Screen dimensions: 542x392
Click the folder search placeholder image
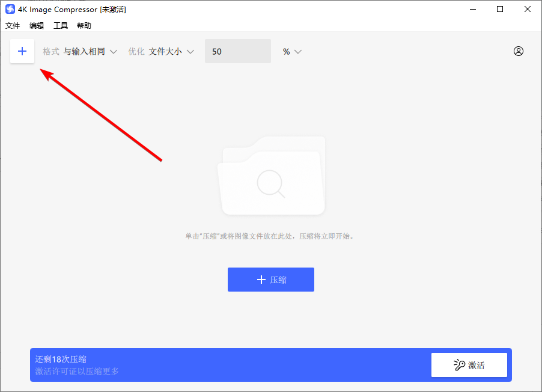(272, 176)
